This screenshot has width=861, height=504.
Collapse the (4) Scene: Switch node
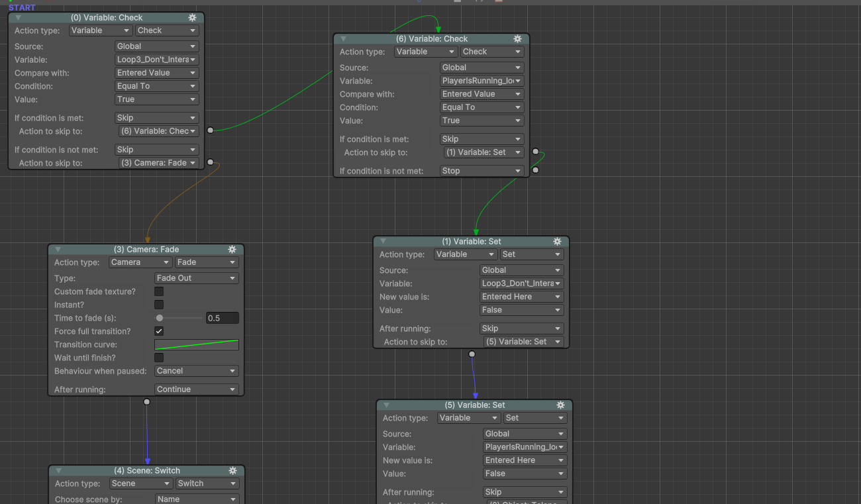point(59,471)
